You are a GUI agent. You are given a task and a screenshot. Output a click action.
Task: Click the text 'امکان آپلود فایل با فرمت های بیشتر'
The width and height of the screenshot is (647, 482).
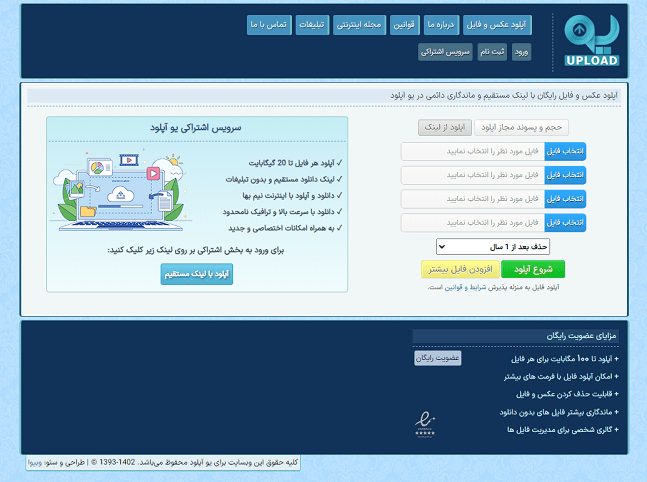(558, 377)
